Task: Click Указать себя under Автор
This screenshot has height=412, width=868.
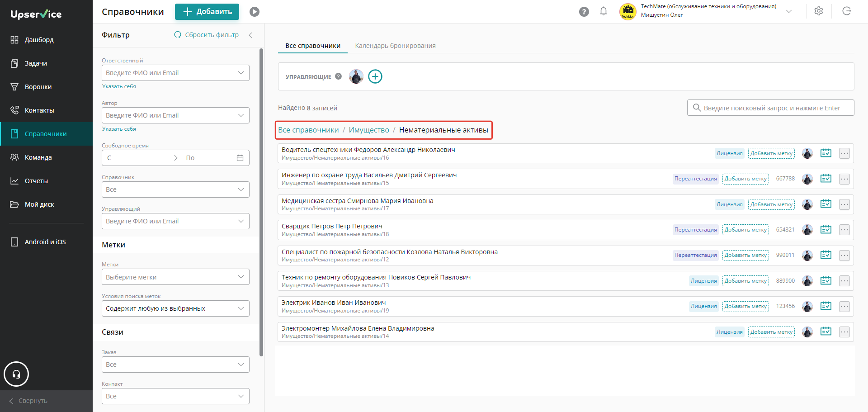Action: pyautogui.click(x=119, y=129)
